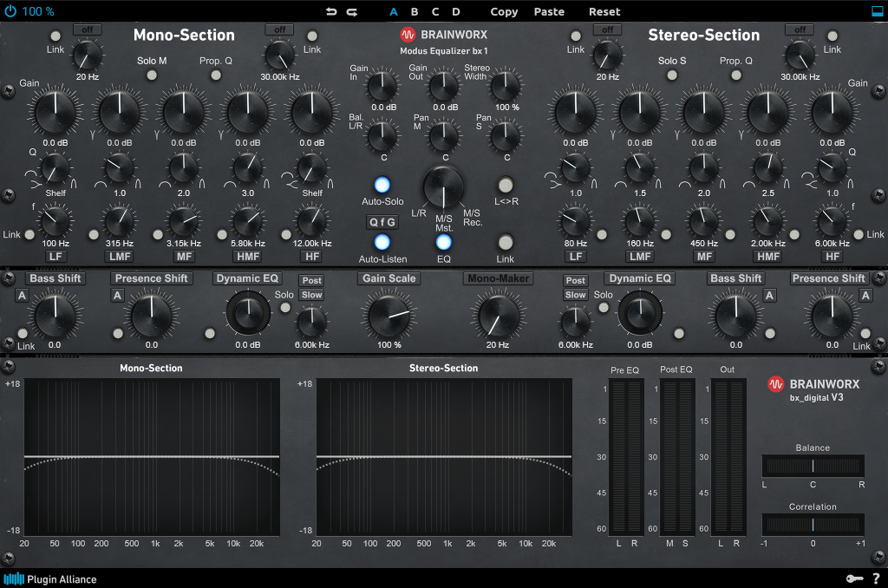Toggle the L<>R channel swap button
888x588 pixels.
(x=506, y=185)
